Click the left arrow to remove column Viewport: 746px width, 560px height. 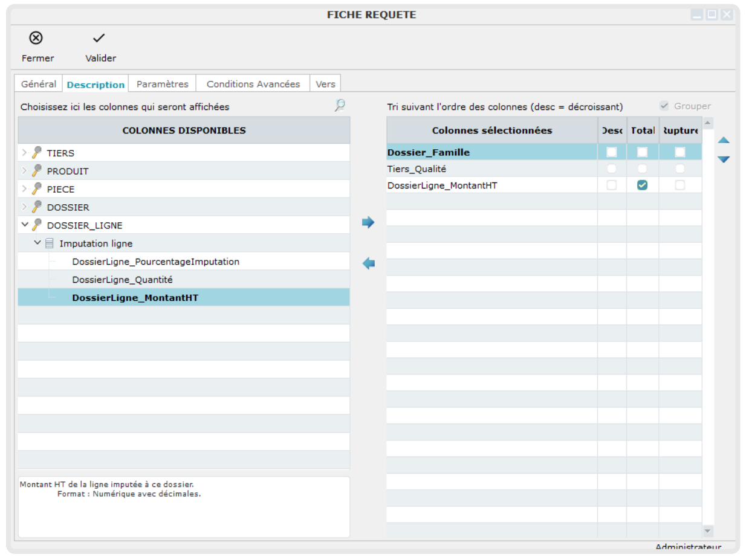pyautogui.click(x=368, y=263)
